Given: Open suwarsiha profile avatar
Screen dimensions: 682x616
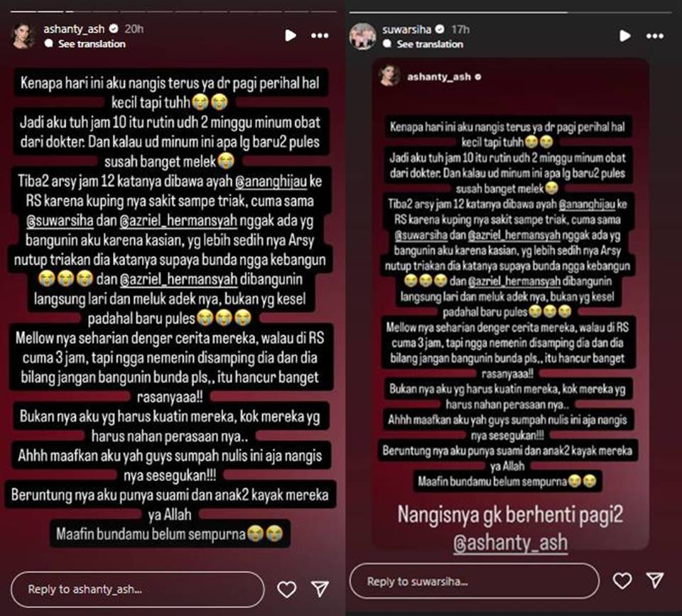Looking at the screenshot, I should [x=362, y=36].
